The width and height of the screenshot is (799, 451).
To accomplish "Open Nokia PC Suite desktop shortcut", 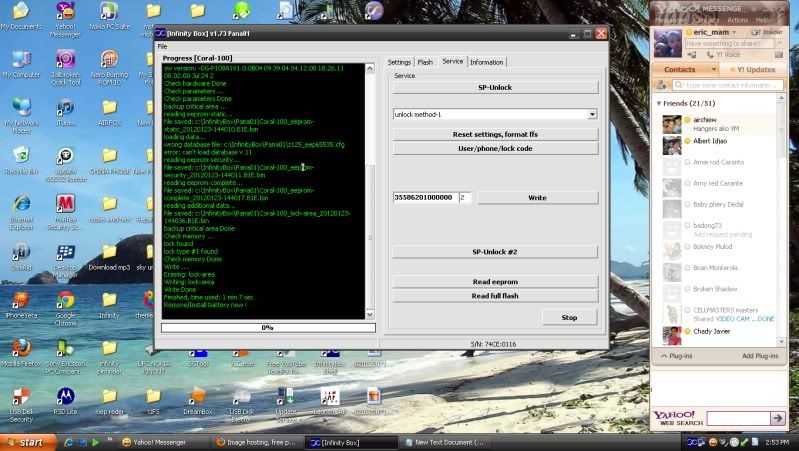I will pos(109,15).
